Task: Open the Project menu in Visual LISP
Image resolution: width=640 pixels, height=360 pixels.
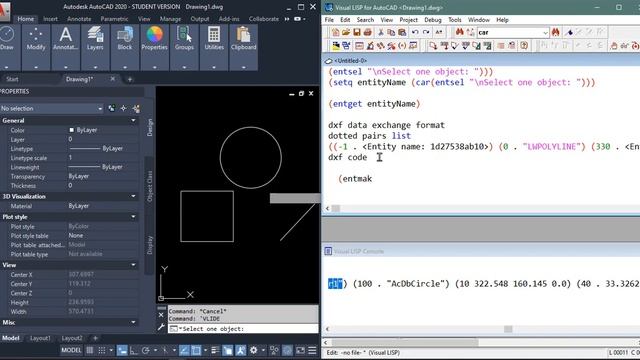Action: click(408, 20)
